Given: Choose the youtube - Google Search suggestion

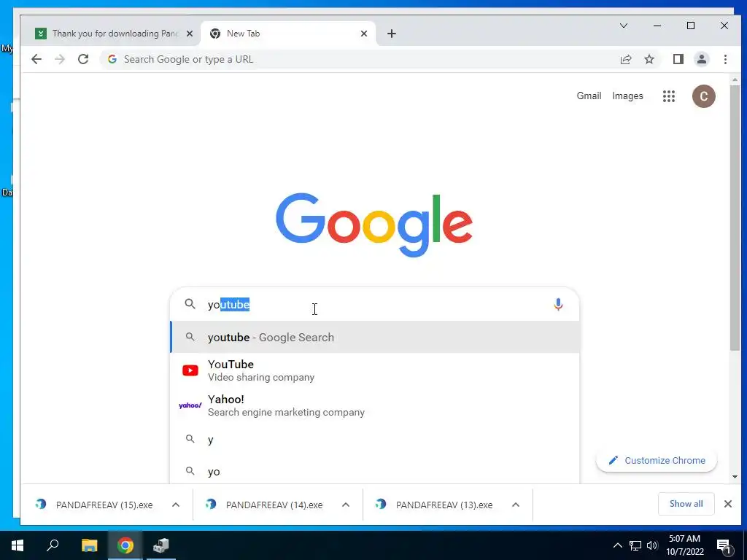Looking at the screenshot, I should tap(375, 337).
